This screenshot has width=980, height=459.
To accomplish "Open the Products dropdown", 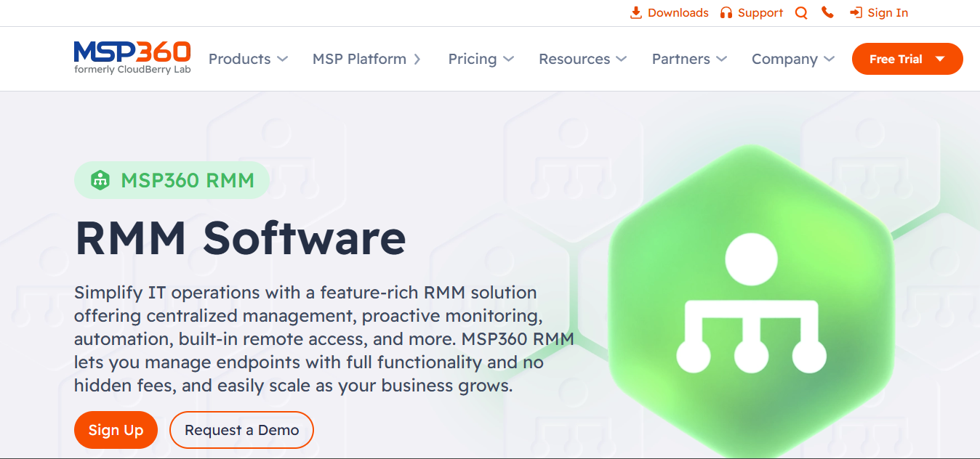I will pyautogui.click(x=241, y=59).
